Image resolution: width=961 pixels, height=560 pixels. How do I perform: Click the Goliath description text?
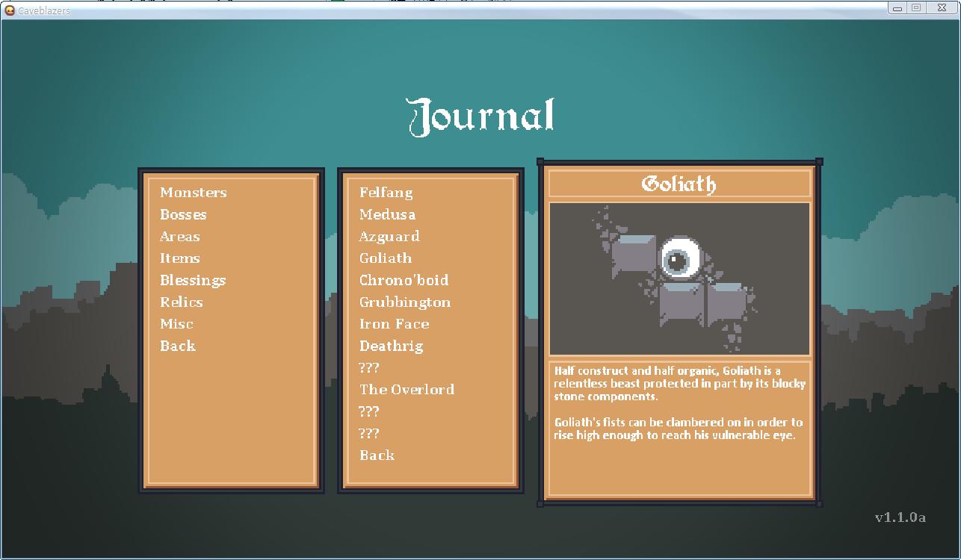click(x=679, y=402)
